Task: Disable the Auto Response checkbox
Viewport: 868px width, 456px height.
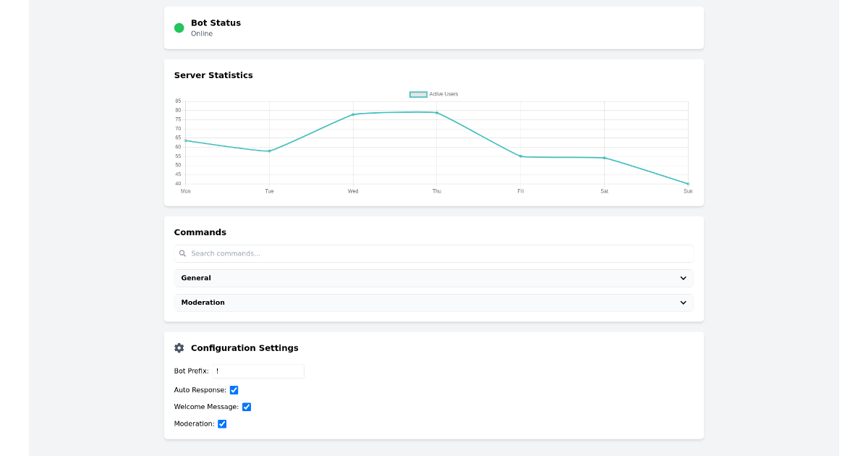Action: pyautogui.click(x=234, y=389)
